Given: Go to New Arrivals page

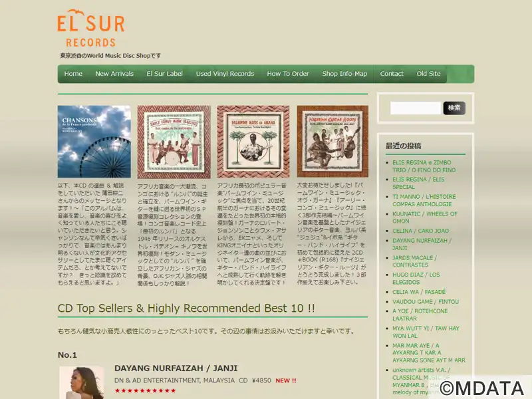Looking at the screenshot, I should (114, 74).
